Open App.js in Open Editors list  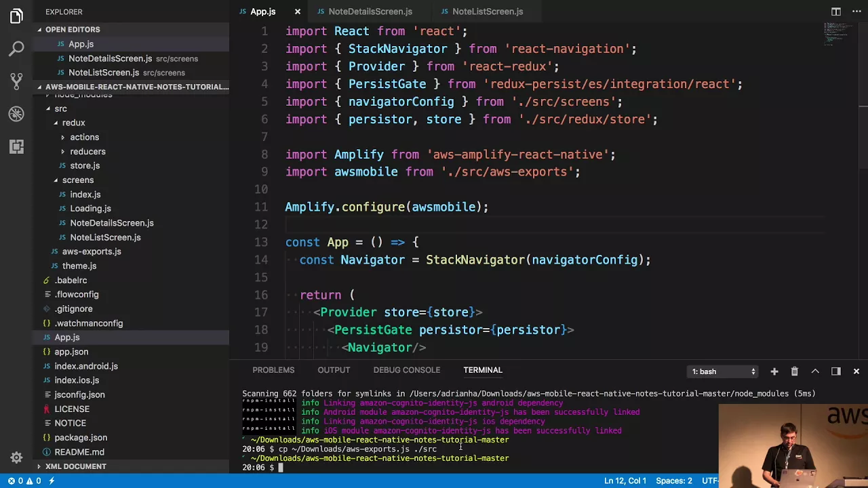pyautogui.click(x=132, y=44)
